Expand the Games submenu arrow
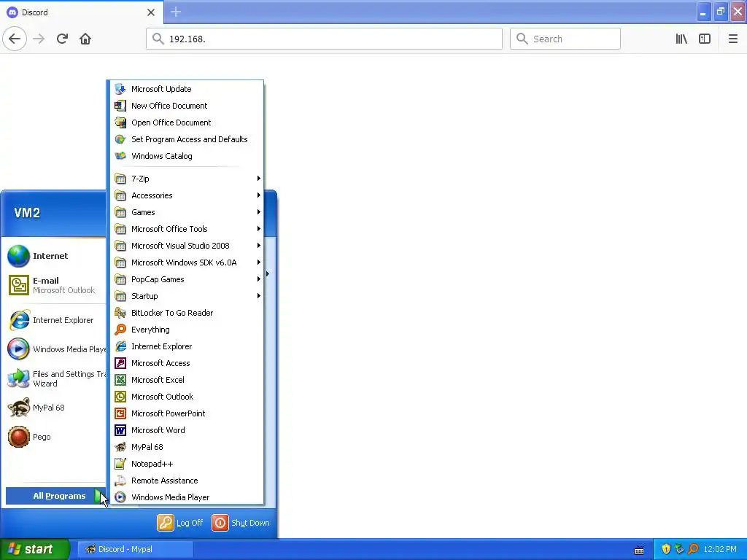747x560 pixels. [x=259, y=212]
